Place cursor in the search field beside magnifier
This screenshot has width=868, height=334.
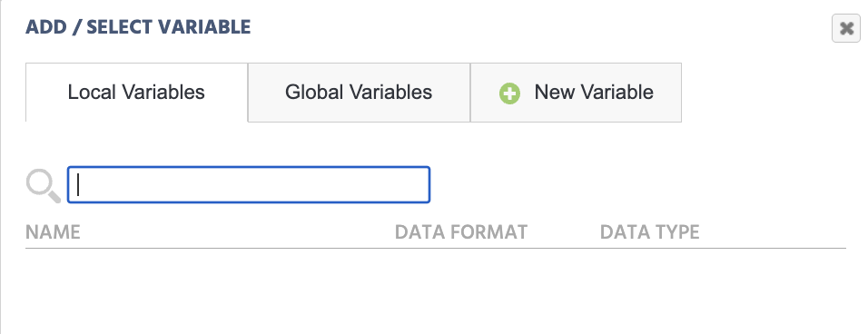coord(249,184)
